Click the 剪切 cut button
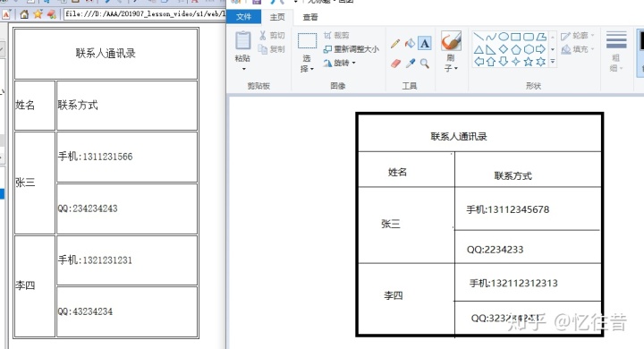Image resolution: width=644 pixels, height=349 pixels. 272,36
